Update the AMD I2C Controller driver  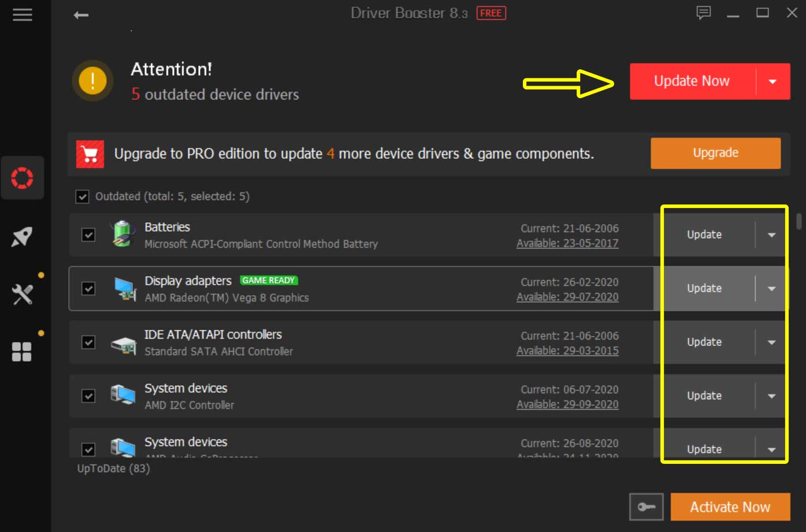704,396
